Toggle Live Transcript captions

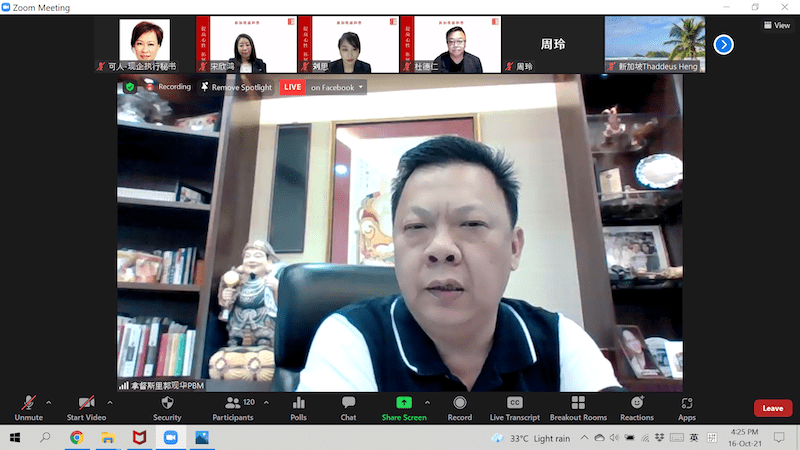515,408
